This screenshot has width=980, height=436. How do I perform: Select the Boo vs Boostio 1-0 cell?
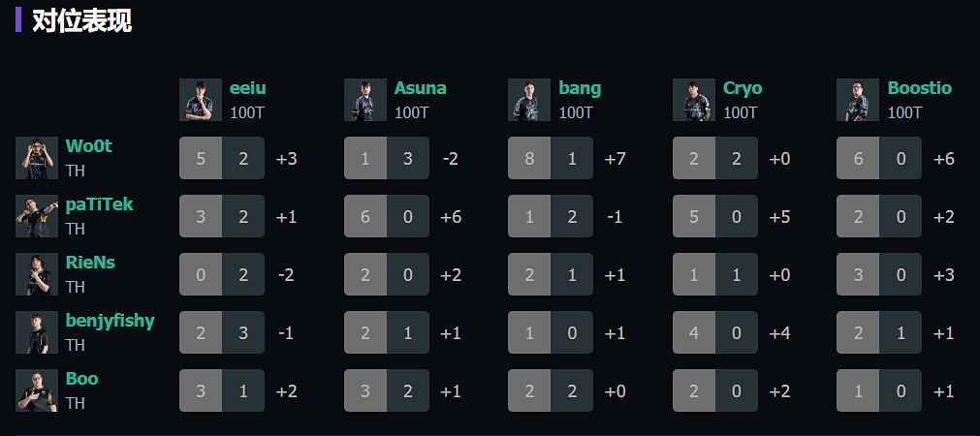tap(879, 391)
